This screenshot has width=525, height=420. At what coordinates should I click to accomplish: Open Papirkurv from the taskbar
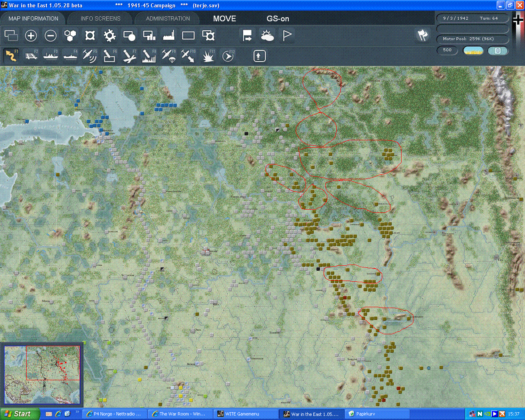pos(376,414)
